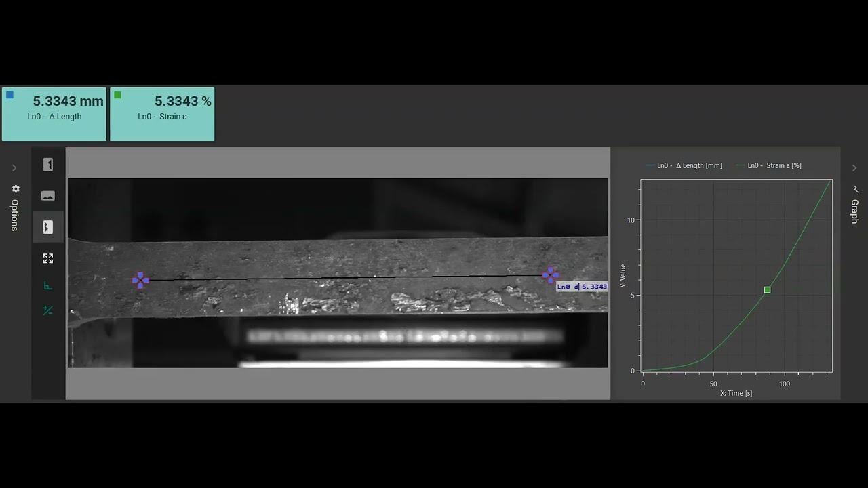Viewport: 868px width, 488px height.
Task: Expand the Options panel chevron
Action: (x=14, y=168)
